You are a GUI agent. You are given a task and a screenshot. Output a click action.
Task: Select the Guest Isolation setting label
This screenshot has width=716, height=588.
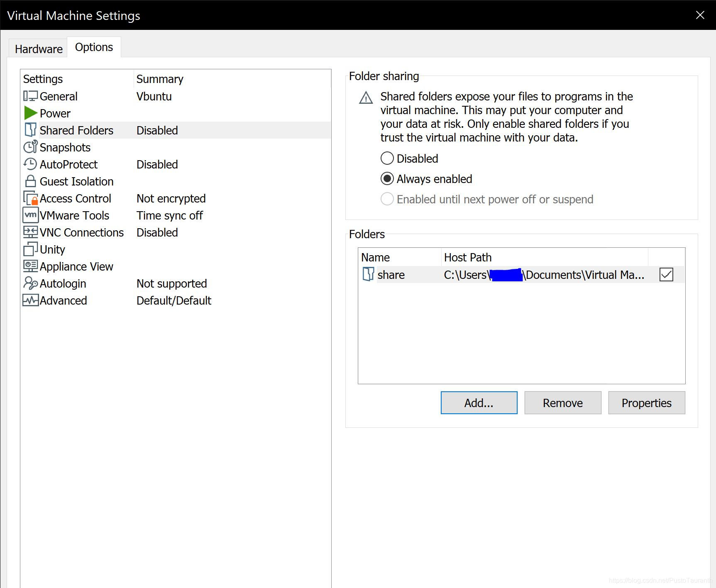click(x=76, y=181)
